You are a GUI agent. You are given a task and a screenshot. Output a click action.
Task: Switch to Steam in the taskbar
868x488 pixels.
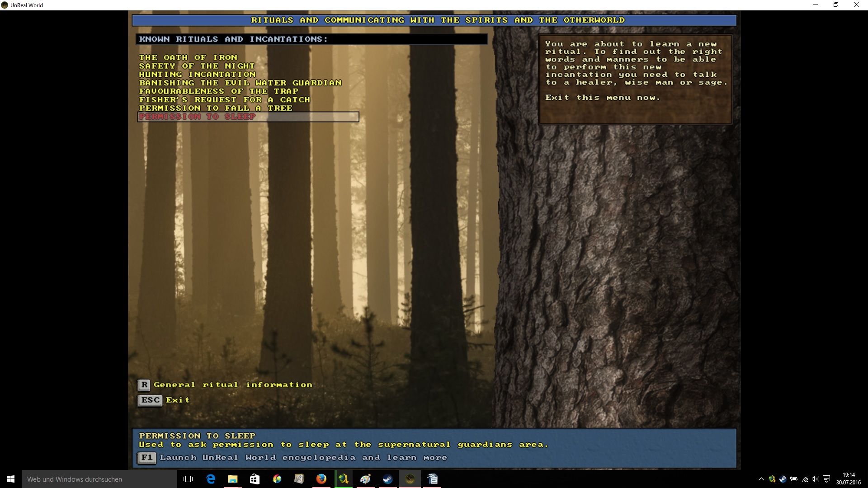388,479
